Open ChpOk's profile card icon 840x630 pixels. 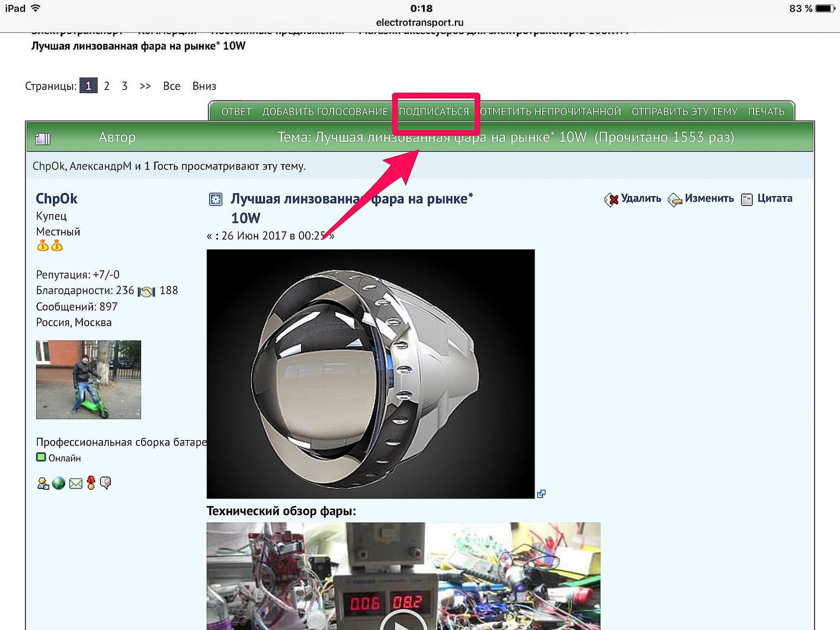click(x=43, y=484)
